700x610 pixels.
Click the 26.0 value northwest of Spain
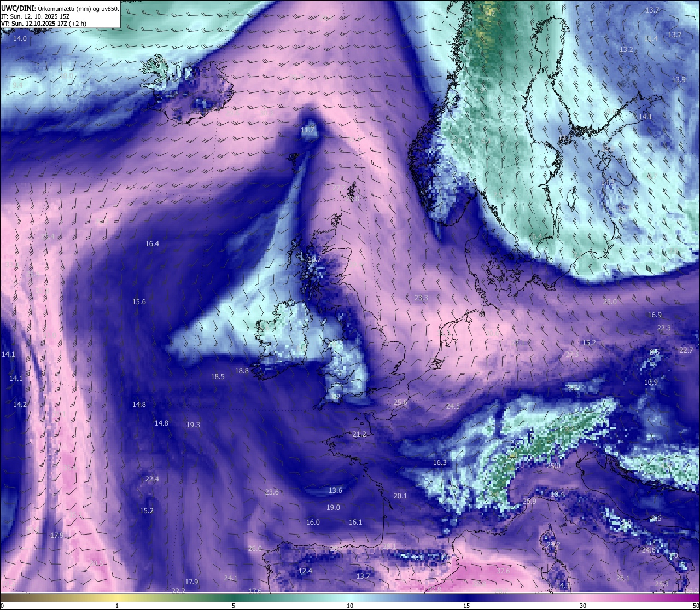255,549
